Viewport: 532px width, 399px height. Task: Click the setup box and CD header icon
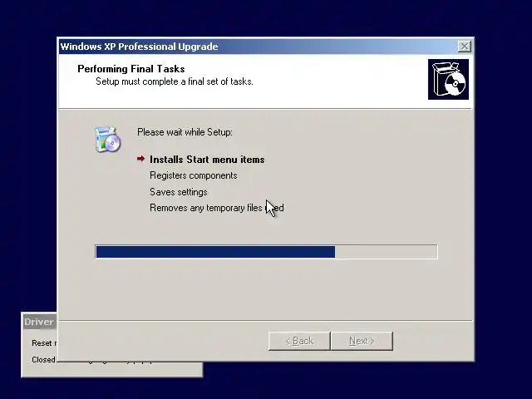[448, 80]
